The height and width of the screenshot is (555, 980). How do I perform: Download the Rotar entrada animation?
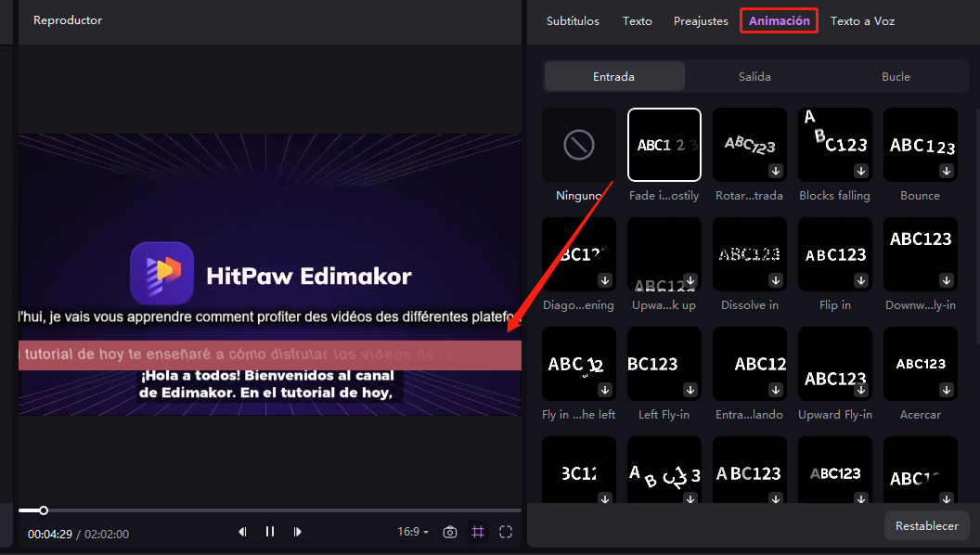tap(776, 171)
